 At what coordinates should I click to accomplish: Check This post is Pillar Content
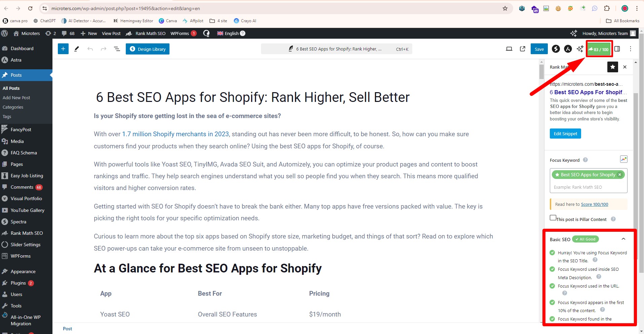553,218
